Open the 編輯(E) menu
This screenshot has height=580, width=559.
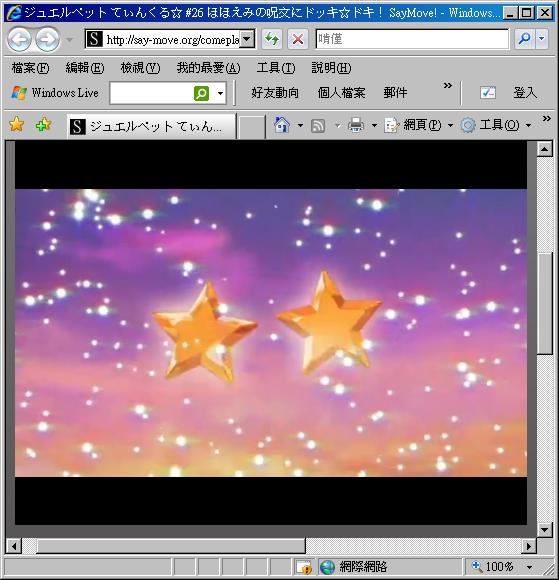[85, 68]
